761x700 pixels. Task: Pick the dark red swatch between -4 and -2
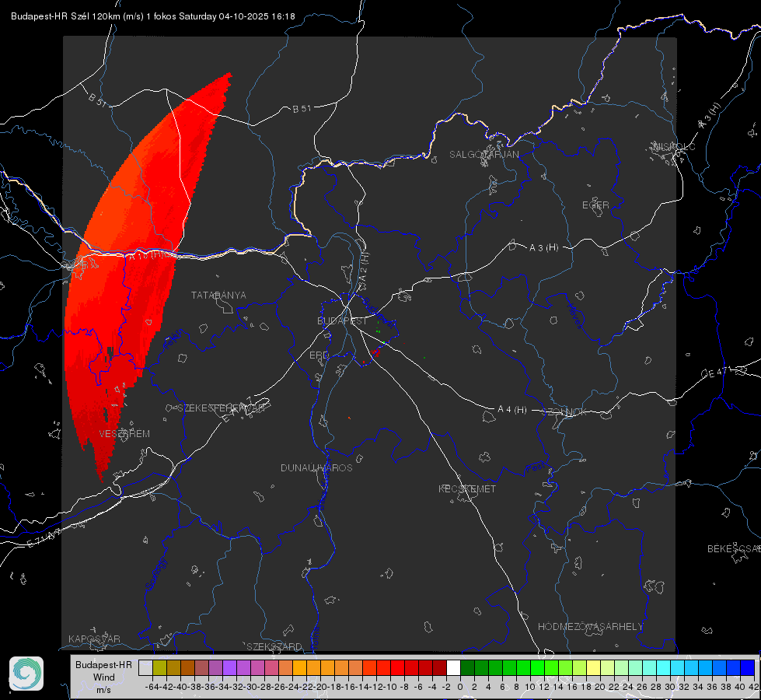click(x=439, y=668)
